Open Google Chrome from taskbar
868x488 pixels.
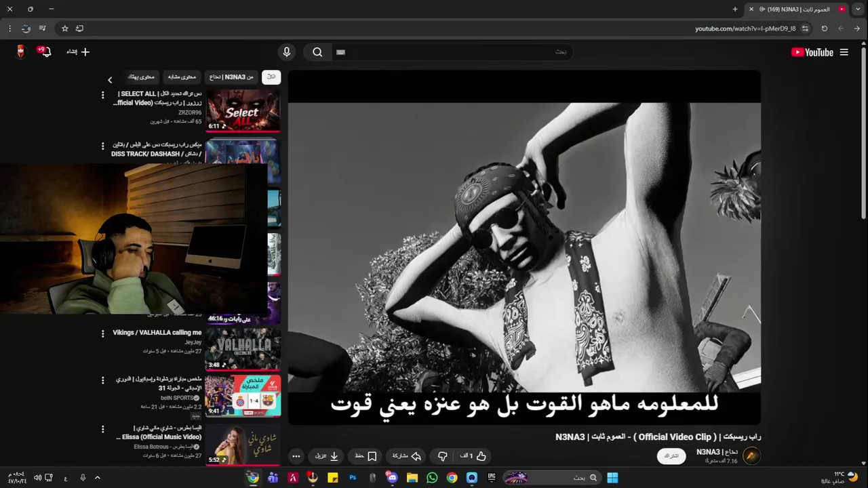(x=452, y=478)
